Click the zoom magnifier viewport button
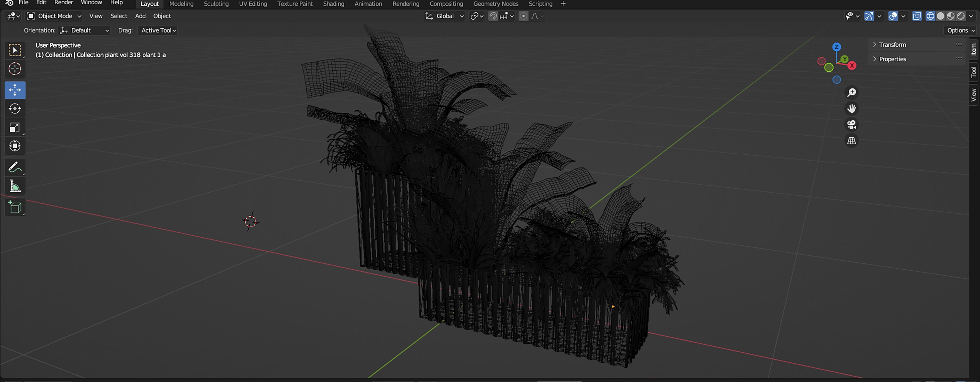This screenshot has height=382, width=980. click(x=851, y=93)
